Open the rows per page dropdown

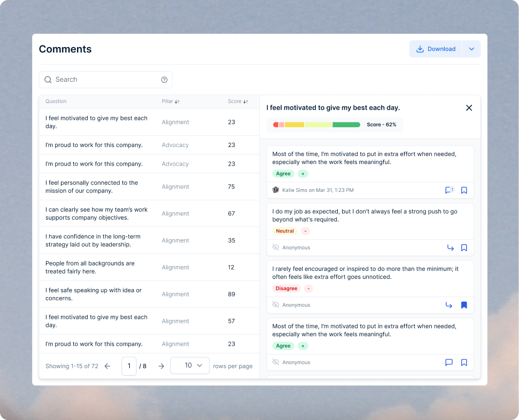(x=190, y=365)
